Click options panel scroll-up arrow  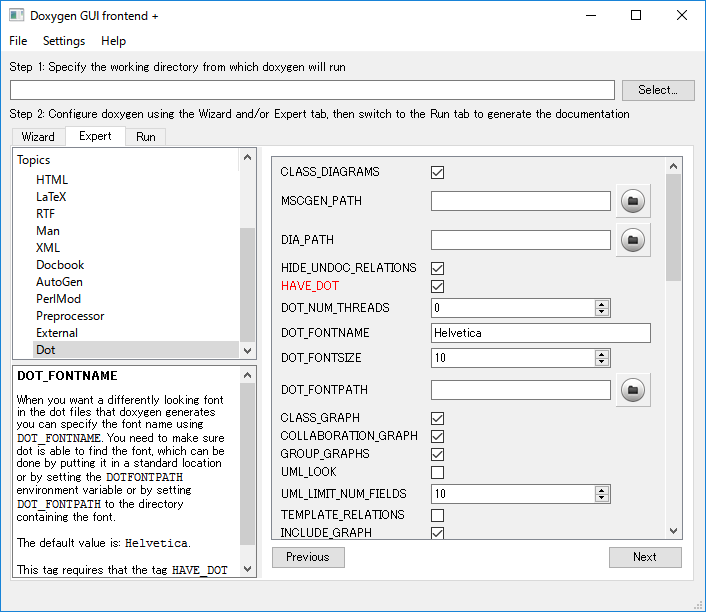click(x=674, y=166)
